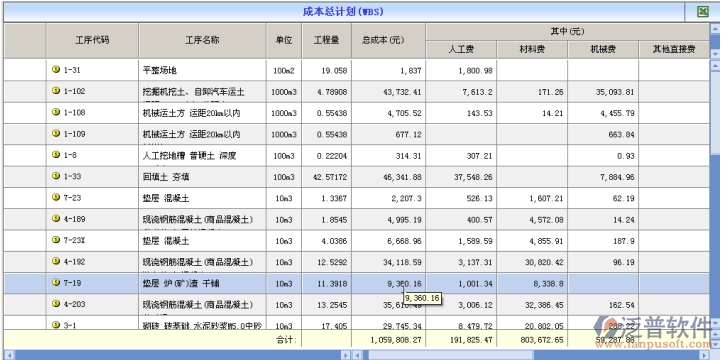Click the 工序代码 column header
This screenshot has width=723, height=360.
click(x=92, y=41)
